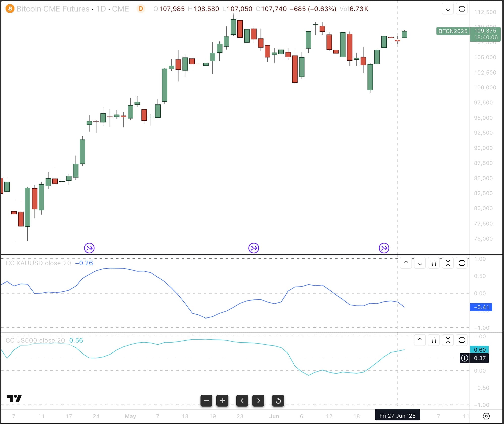This screenshot has width=504, height=424.
Task: Collapse the US500 correlation pane
Action: pyautogui.click(x=448, y=340)
